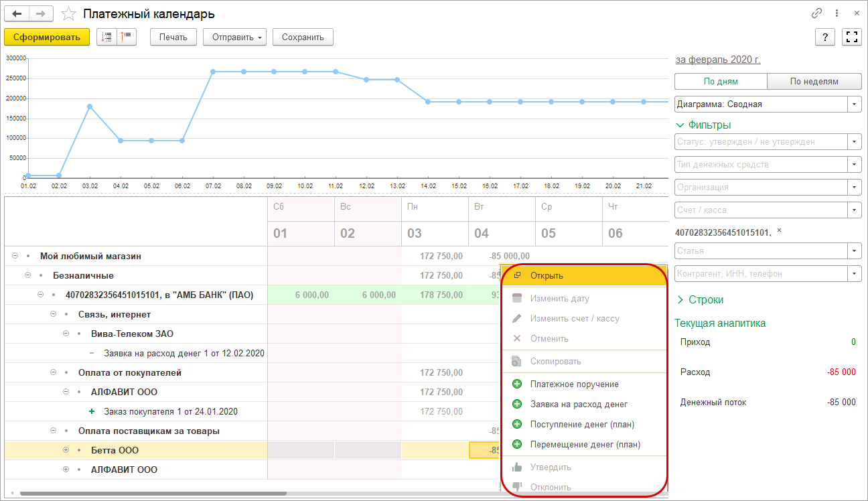
Task: Click the calendar icon beside Изменить дату
Action: pyautogui.click(x=516, y=299)
